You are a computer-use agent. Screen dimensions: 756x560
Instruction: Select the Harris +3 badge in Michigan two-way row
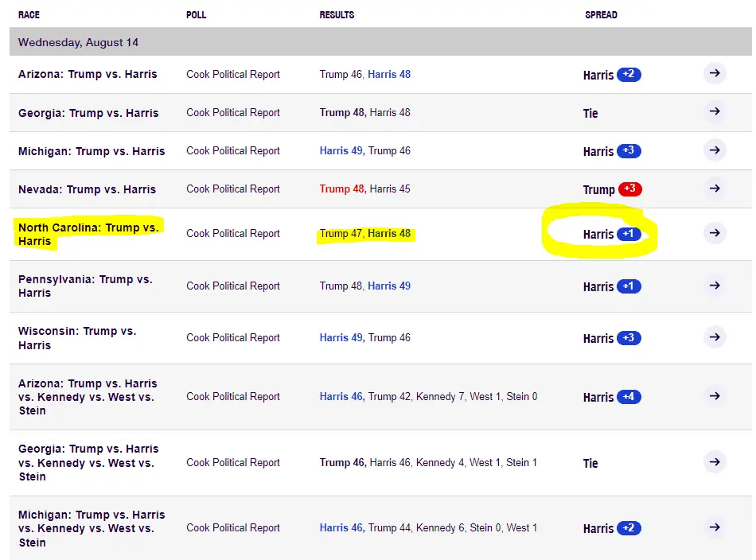(629, 151)
